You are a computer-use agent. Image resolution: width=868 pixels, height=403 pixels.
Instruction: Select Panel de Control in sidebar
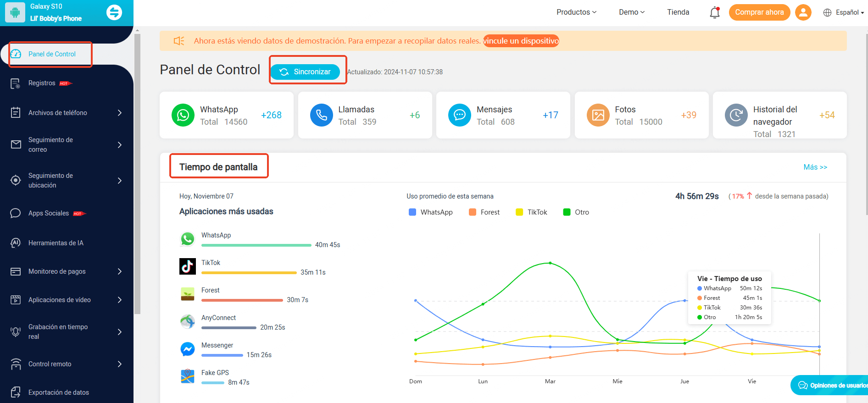pos(51,54)
